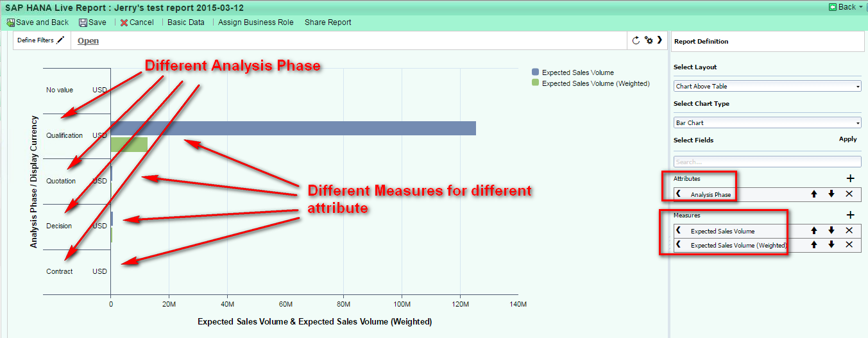This screenshot has width=868, height=338.
Task: Click the blue Qualification bar
Action: [x=293, y=128]
